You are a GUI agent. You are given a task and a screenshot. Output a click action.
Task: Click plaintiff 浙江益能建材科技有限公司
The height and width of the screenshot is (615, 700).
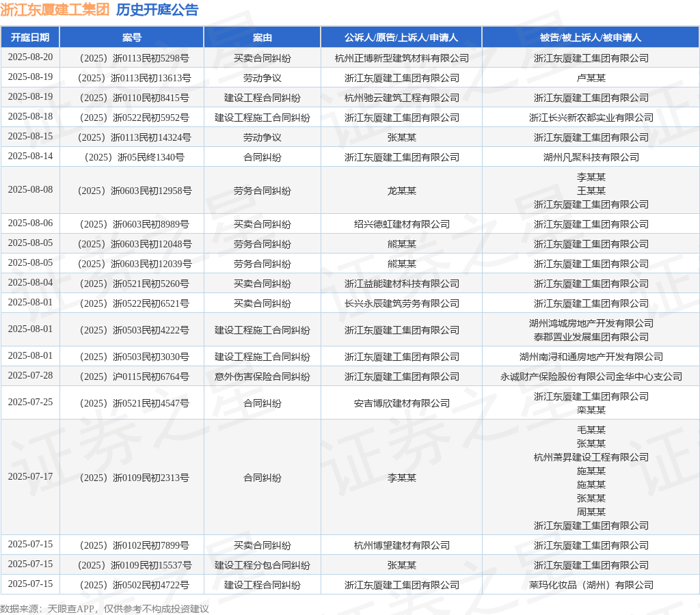coord(402,284)
